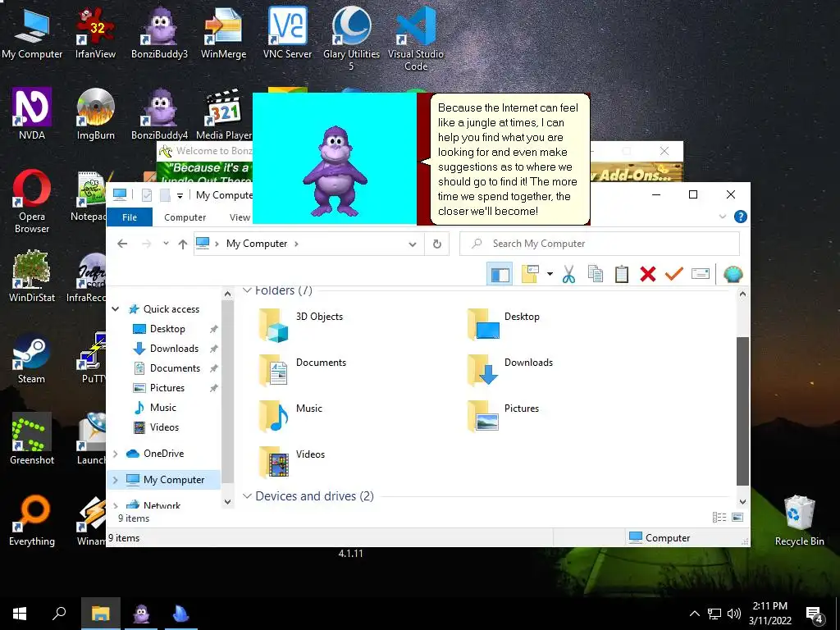Open Classic Shell settings shell icon
The image size is (840, 630).
click(x=733, y=274)
